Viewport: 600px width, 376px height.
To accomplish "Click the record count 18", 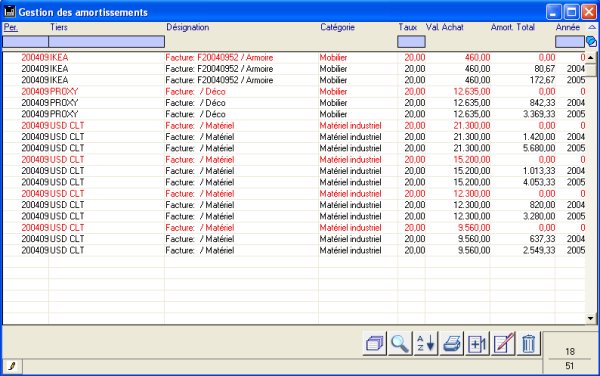I will click(570, 352).
